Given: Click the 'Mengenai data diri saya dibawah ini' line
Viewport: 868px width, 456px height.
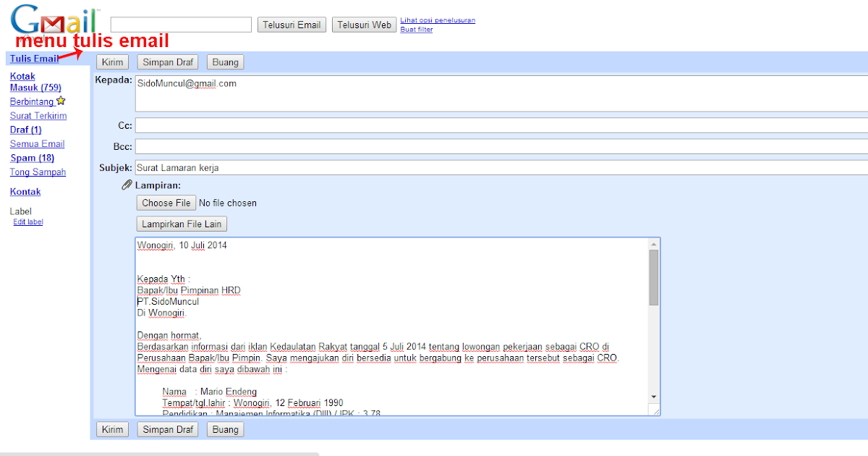Looking at the screenshot, I should [x=212, y=370].
